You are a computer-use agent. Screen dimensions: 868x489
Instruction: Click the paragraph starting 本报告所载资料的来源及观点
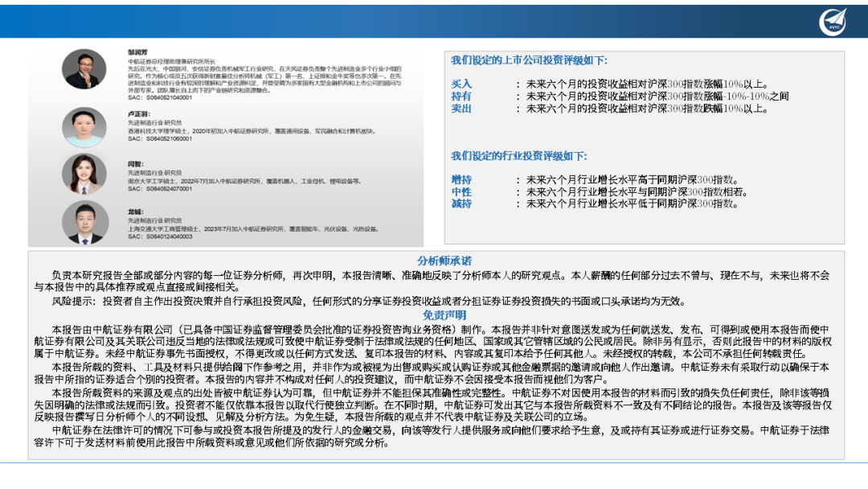point(433,405)
